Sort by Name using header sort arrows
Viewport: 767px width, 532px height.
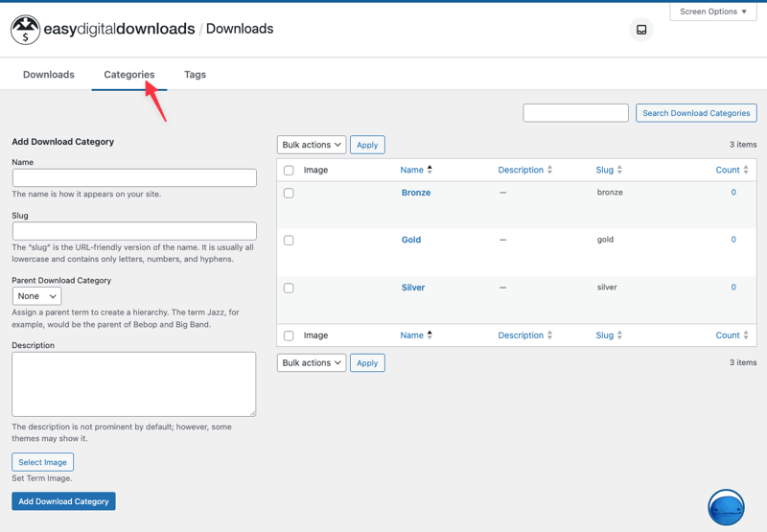click(430, 170)
